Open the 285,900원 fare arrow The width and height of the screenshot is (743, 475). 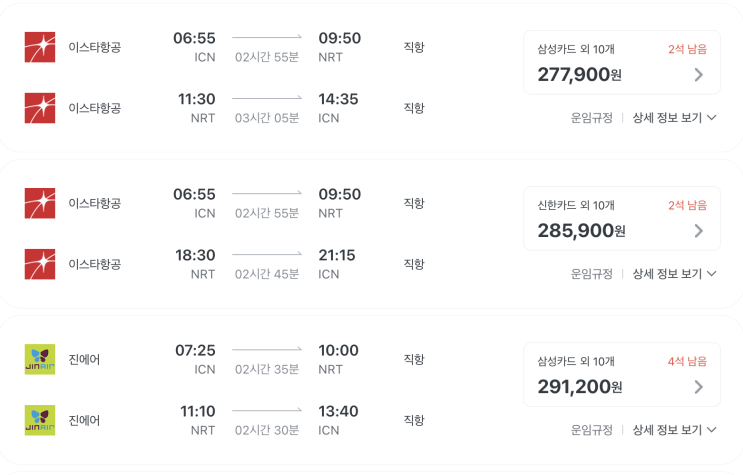point(698,230)
